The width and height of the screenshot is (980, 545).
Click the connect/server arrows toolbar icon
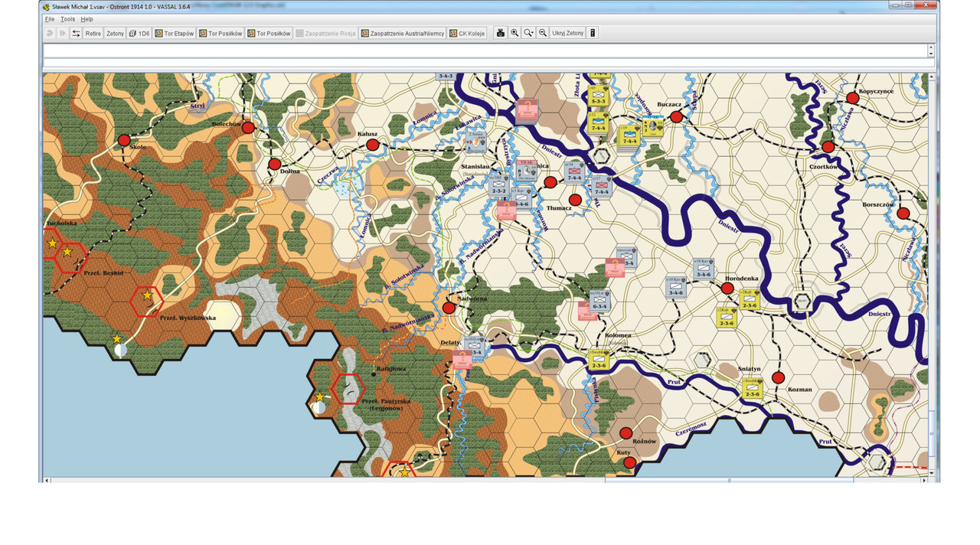(76, 33)
